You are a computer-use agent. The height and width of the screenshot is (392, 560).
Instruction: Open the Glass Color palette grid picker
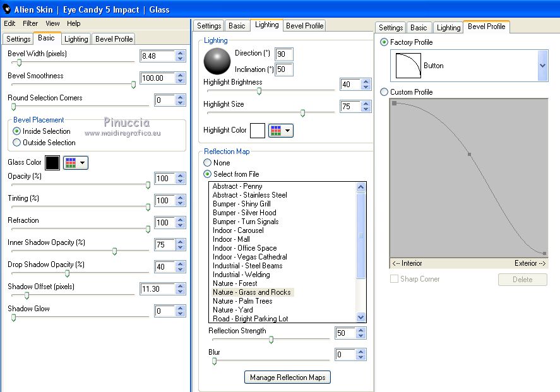(76, 163)
